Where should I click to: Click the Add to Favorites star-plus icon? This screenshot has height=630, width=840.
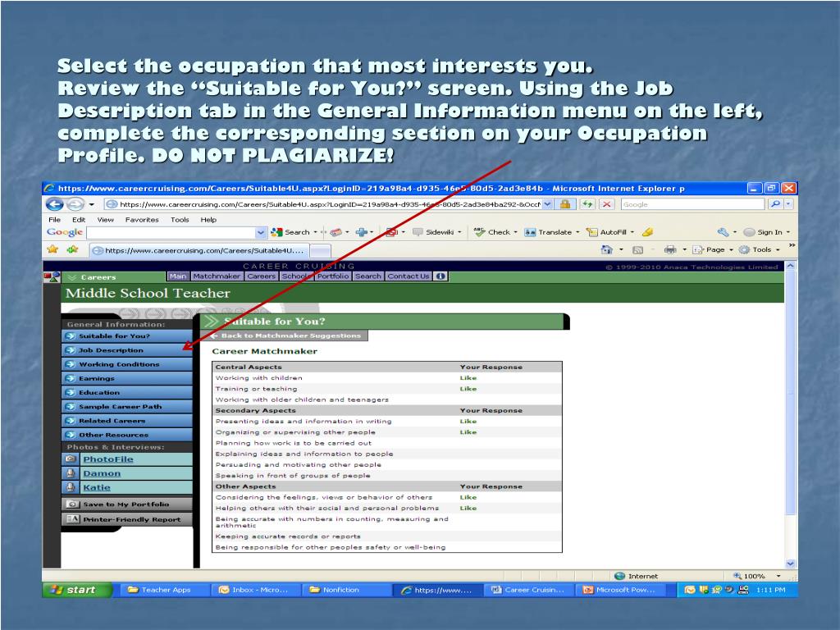[x=72, y=249]
